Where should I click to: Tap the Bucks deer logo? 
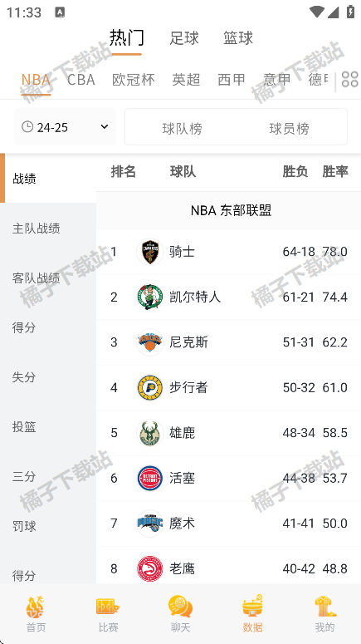(150, 432)
